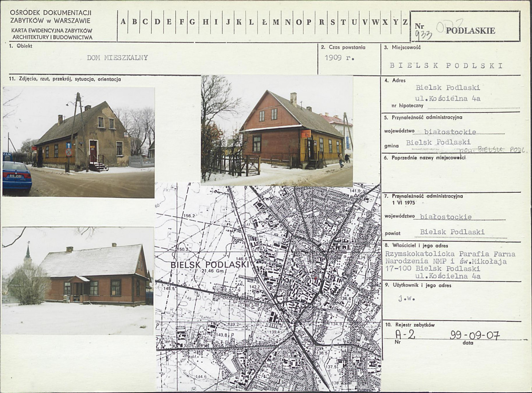The width and height of the screenshot is (532, 393).
Task: Click the Bielsk Podlaski topographic map
Action: coord(268,287)
